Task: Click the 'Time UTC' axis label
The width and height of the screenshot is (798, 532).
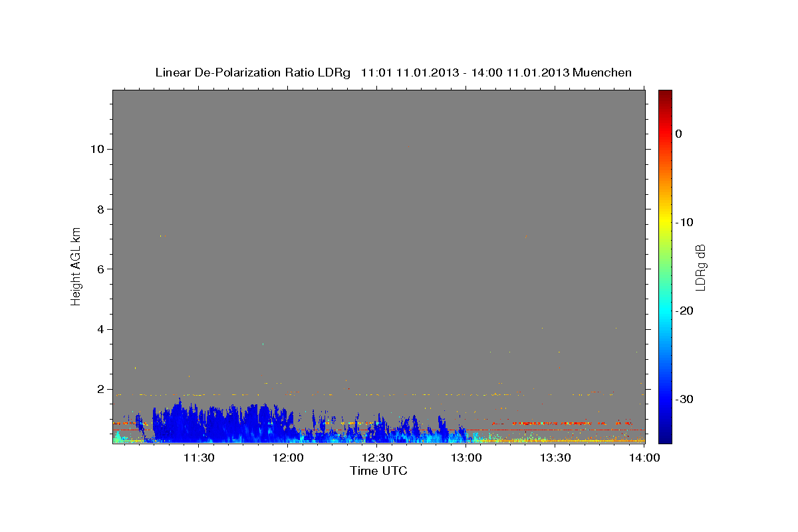Action: point(378,471)
